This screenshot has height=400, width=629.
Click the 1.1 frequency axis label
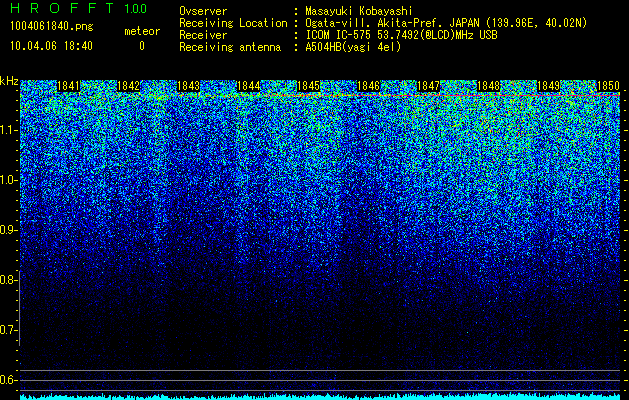9,130
